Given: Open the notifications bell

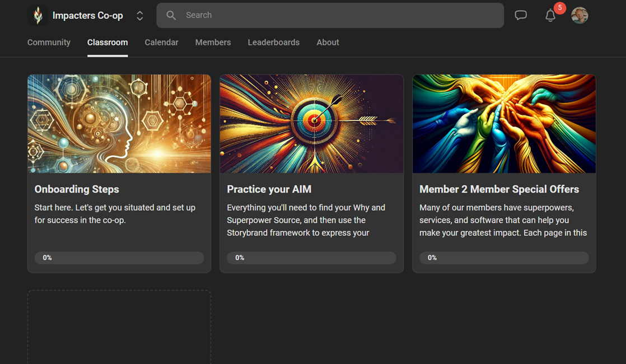Looking at the screenshot, I should (550, 16).
